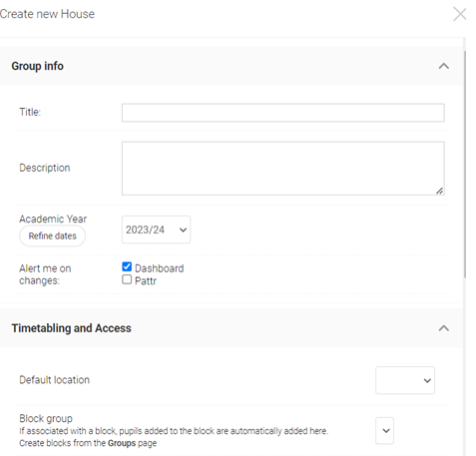This screenshot has height=456, width=476.
Task: Click the Group info section header
Action: coord(37,66)
